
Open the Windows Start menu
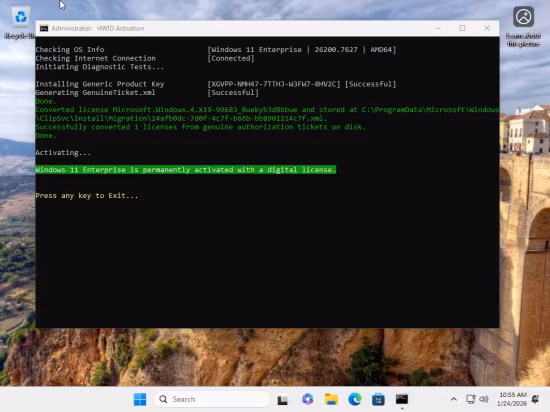click(x=140, y=399)
